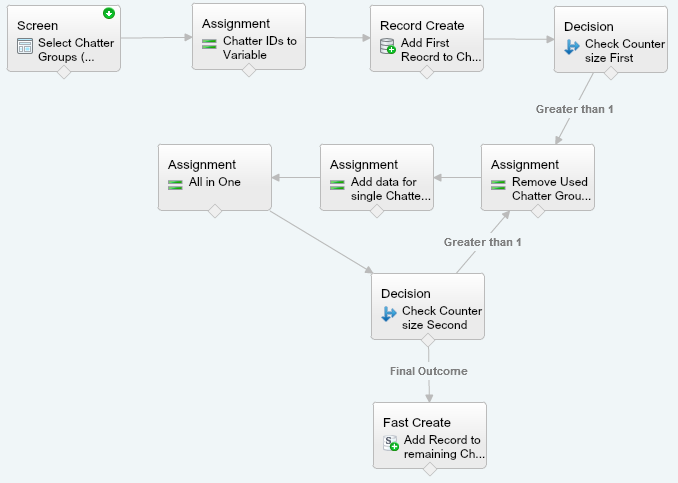Click the Fast Create sObject icon
678x483 pixels.
point(391,443)
